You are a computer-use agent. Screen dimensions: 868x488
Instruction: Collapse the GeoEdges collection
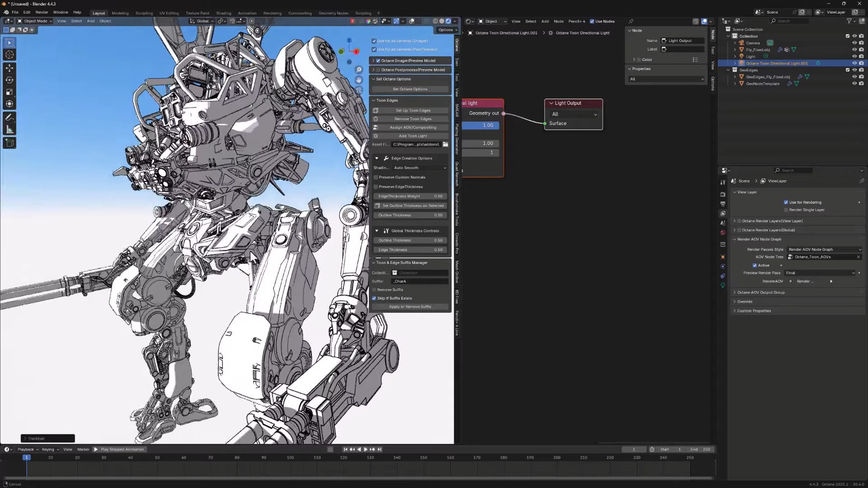coord(728,70)
